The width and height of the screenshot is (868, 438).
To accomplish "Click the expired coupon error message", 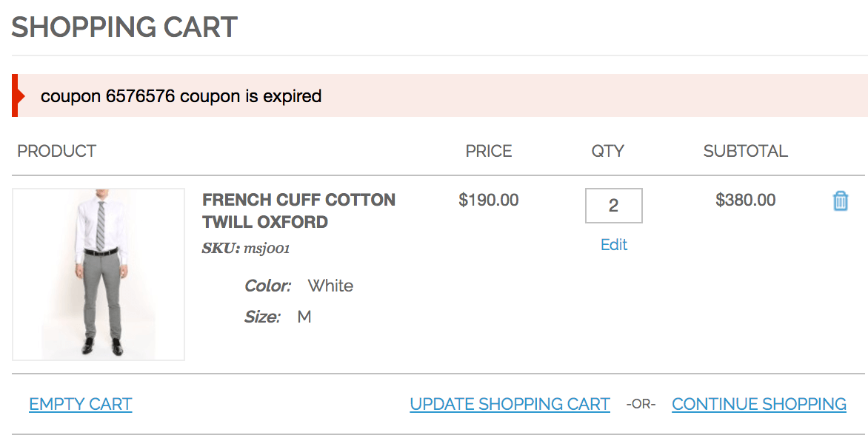I will (x=181, y=96).
